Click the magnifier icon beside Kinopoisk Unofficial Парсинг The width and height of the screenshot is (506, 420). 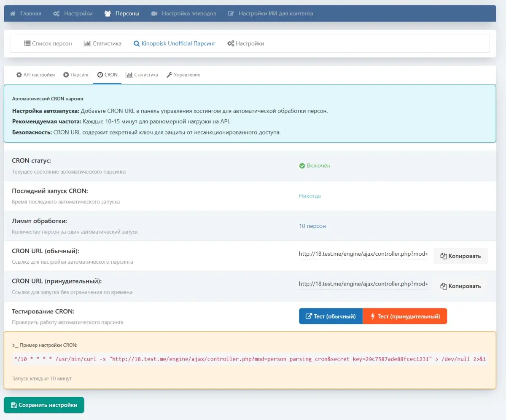(136, 43)
